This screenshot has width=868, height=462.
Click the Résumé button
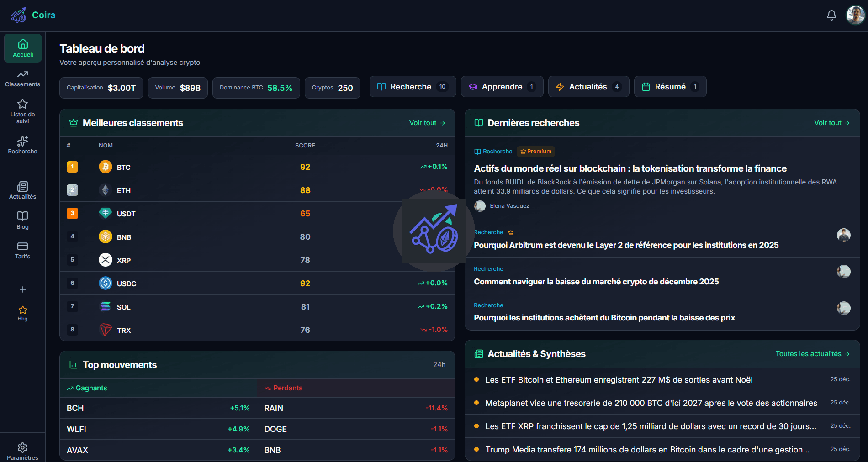tap(669, 86)
